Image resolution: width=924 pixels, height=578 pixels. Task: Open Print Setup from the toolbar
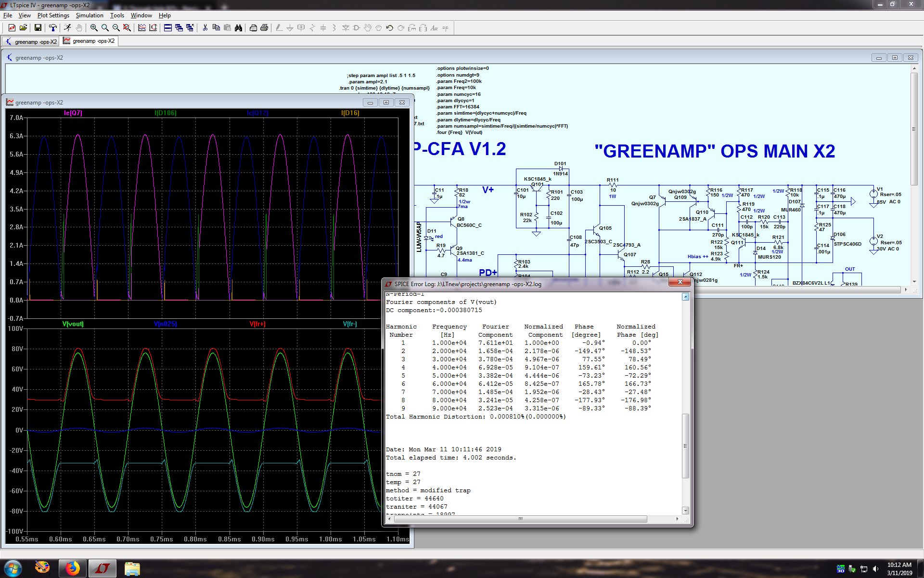(x=253, y=28)
